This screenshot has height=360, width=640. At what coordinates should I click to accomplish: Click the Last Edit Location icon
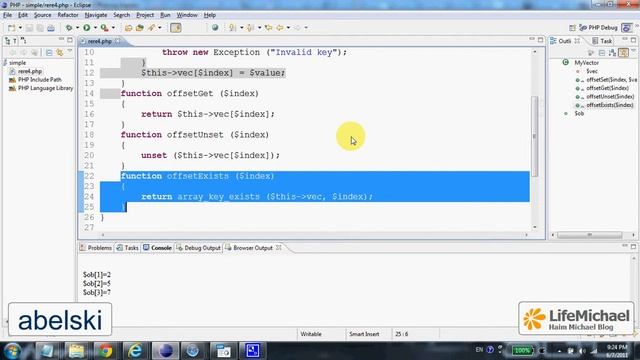(268, 28)
